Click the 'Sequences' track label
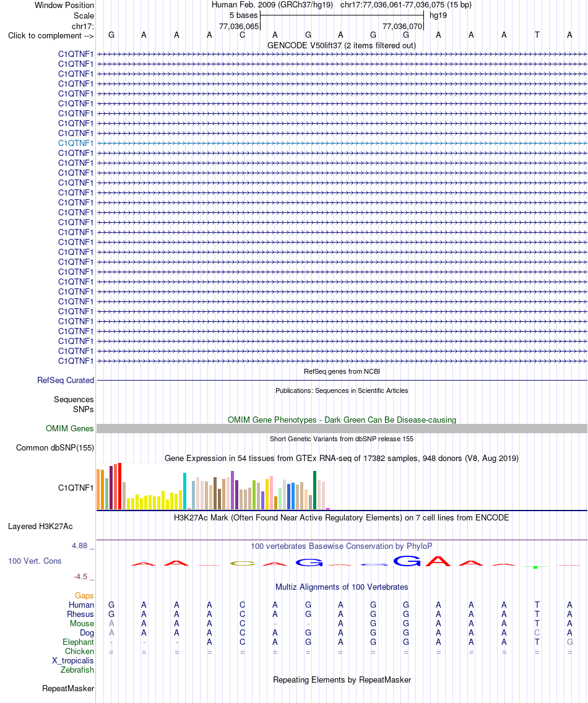Image resolution: width=588 pixels, height=703 pixels. pyautogui.click(x=74, y=400)
